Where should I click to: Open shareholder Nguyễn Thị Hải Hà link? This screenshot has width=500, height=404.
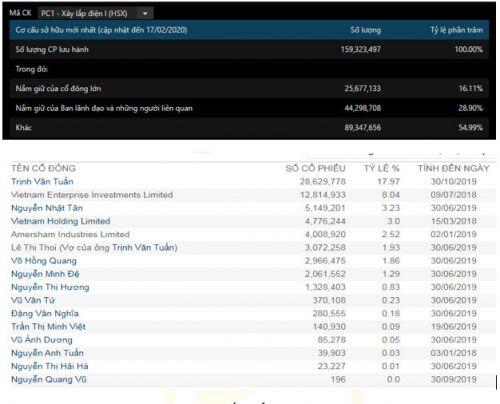point(50,366)
